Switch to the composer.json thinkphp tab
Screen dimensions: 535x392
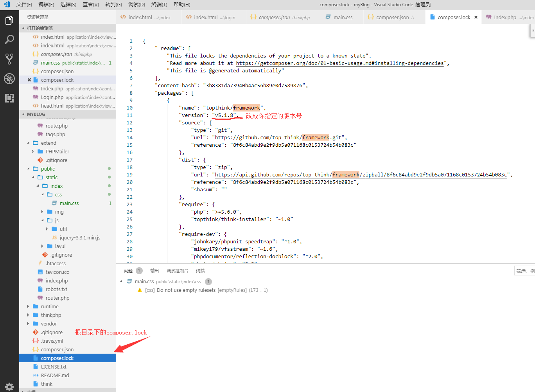point(284,17)
